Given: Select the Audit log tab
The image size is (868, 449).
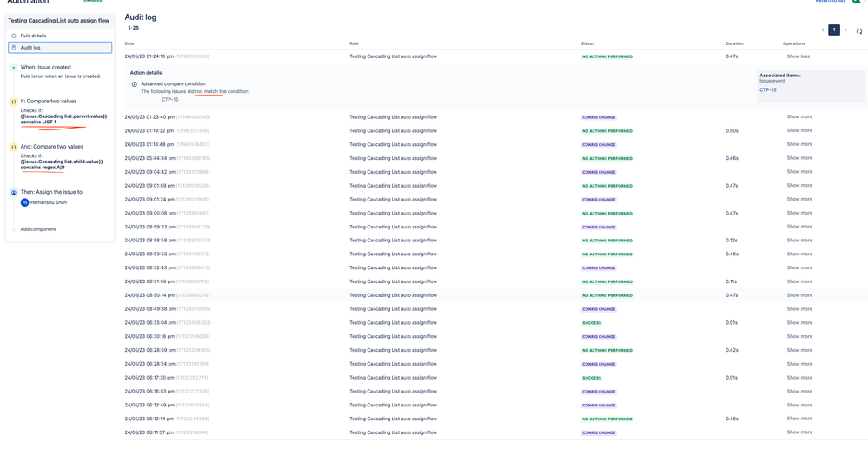Looking at the screenshot, I should (x=60, y=48).
